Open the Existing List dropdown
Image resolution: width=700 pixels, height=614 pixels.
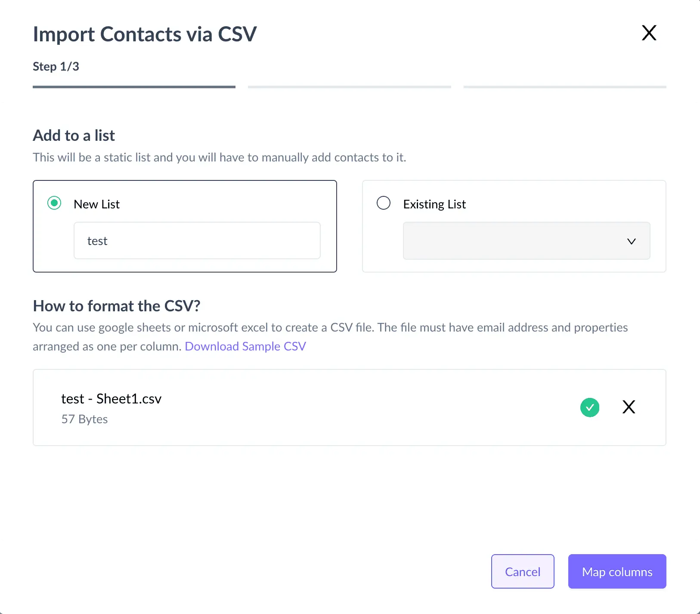pos(526,241)
